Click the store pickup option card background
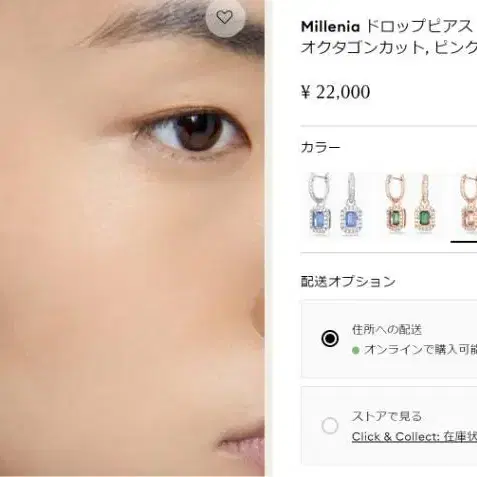The image size is (477, 477). [x=389, y=425]
